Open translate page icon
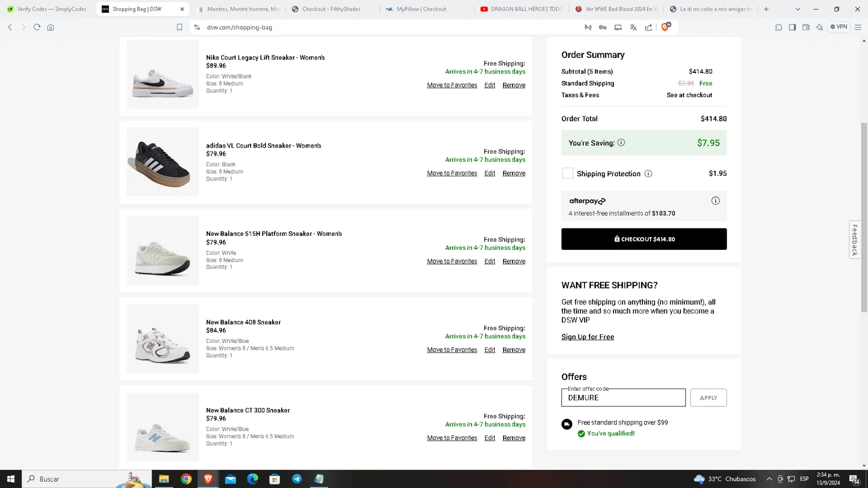The width and height of the screenshot is (868, 488). (633, 27)
